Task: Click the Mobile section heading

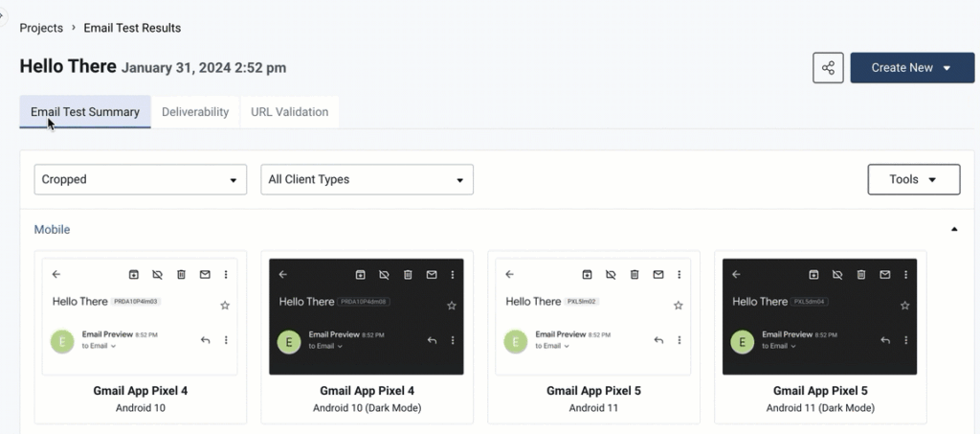Action: pos(52,230)
